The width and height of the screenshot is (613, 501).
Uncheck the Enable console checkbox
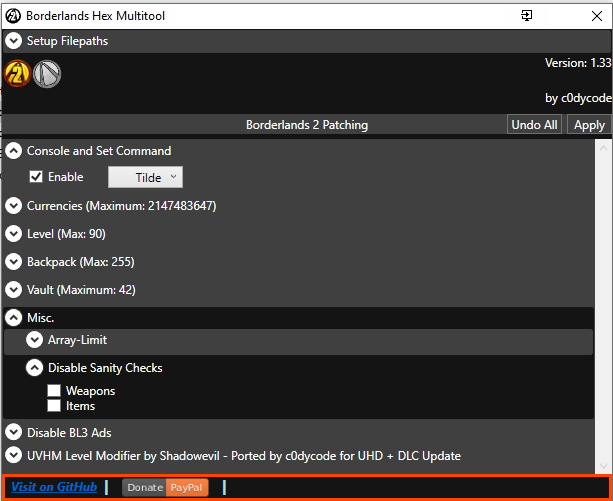click(36, 177)
